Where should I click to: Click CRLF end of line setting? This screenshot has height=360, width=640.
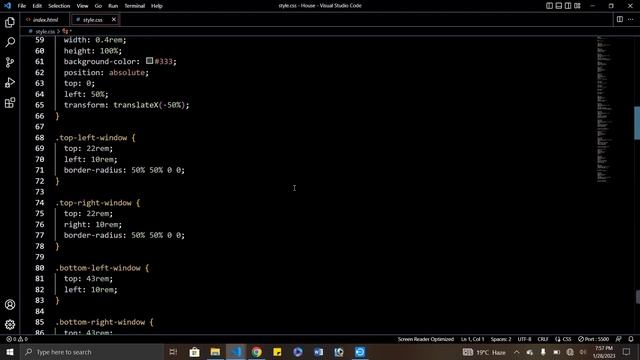pyautogui.click(x=543, y=339)
